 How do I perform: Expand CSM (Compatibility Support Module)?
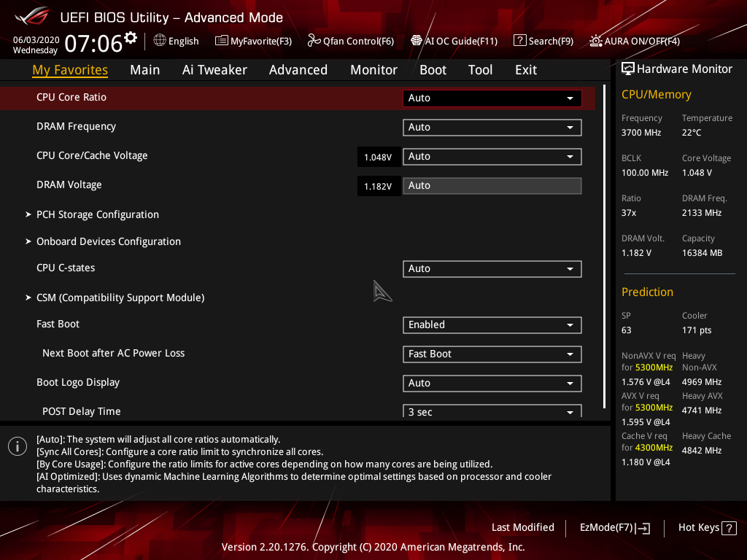tap(120, 297)
